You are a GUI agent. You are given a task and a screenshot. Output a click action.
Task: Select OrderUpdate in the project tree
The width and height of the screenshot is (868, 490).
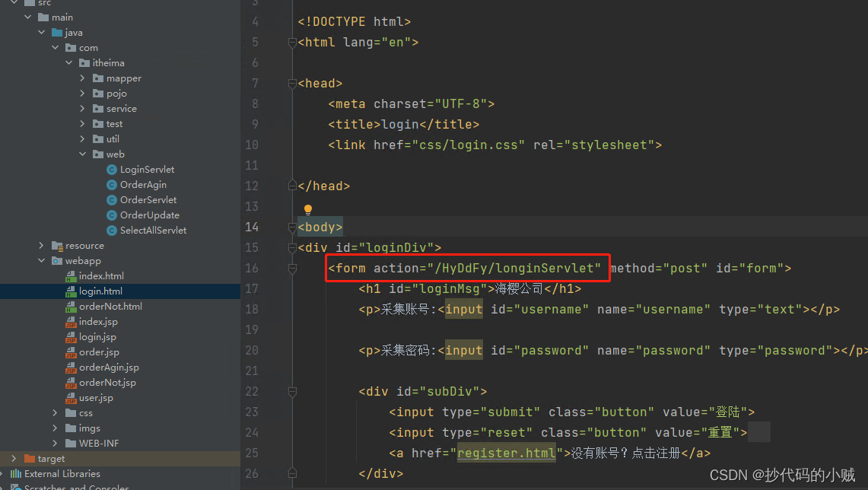pyautogui.click(x=149, y=215)
